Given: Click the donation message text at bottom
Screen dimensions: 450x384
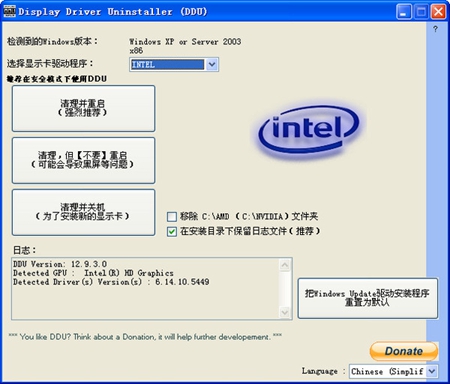Looking at the screenshot, I should point(145,337).
